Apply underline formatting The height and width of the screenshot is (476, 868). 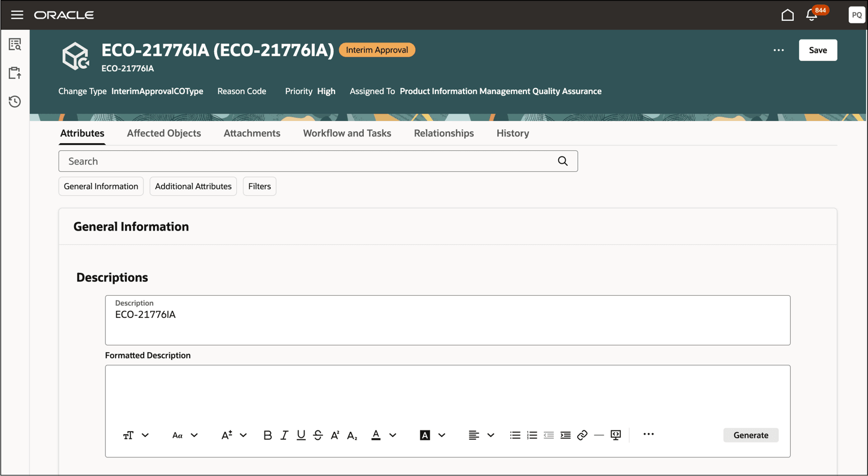[x=301, y=435]
